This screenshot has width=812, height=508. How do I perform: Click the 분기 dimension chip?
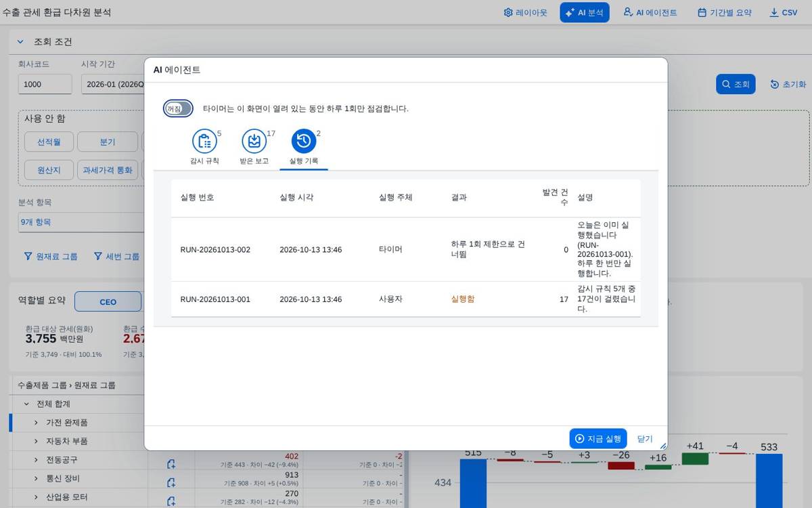click(108, 142)
